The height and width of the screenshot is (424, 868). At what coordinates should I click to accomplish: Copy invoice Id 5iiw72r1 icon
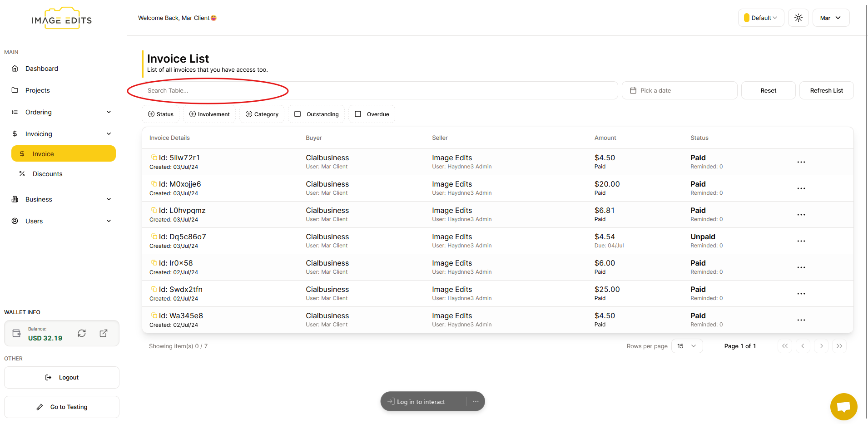coord(154,158)
